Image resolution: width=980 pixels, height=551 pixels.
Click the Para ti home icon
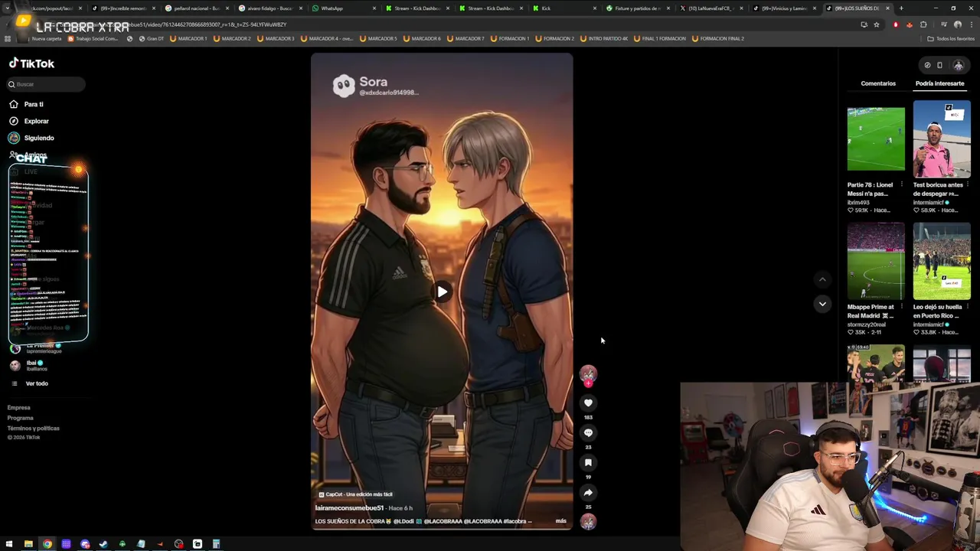point(14,104)
